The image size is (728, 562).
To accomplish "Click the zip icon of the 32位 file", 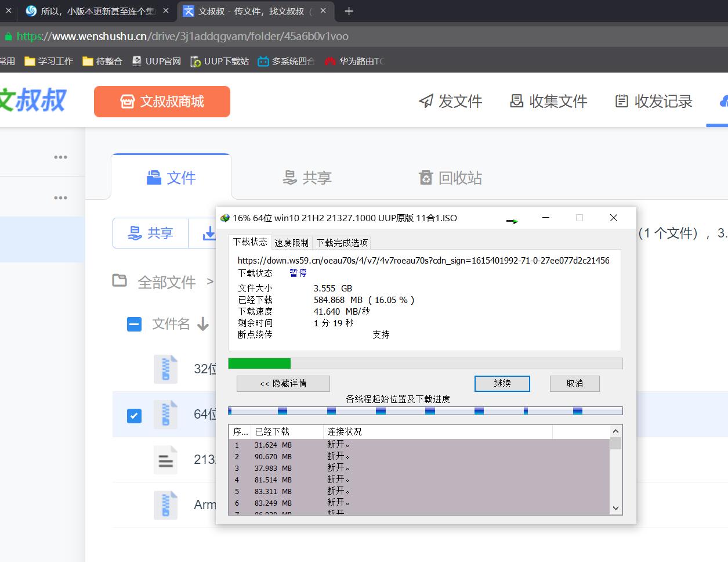I will [x=165, y=369].
